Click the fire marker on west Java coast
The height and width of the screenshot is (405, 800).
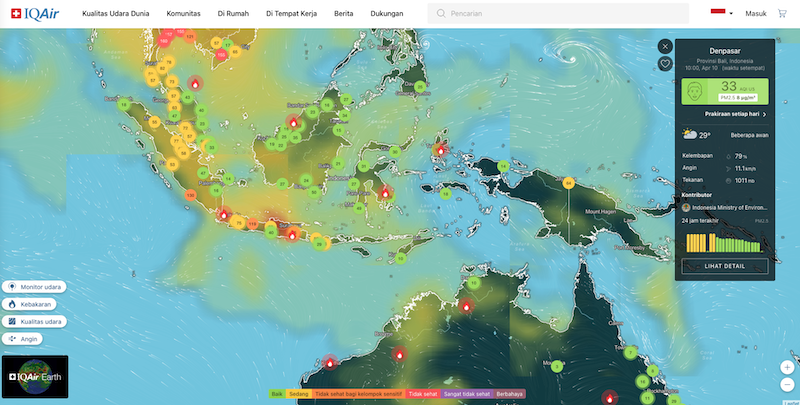point(223,215)
